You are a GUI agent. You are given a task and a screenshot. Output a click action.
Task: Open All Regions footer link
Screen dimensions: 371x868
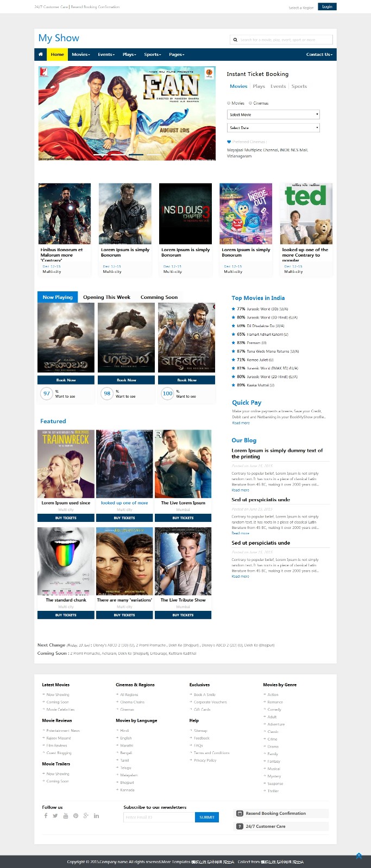(129, 694)
